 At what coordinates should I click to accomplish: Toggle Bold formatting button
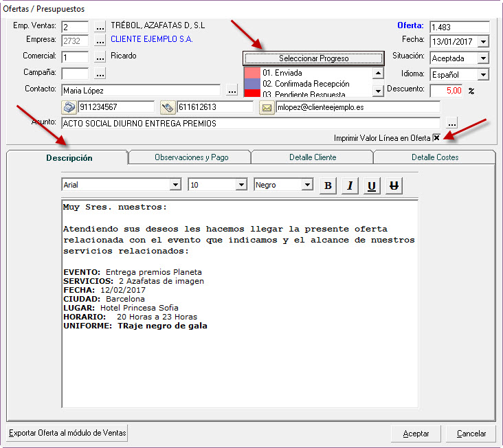(x=328, y=186)
